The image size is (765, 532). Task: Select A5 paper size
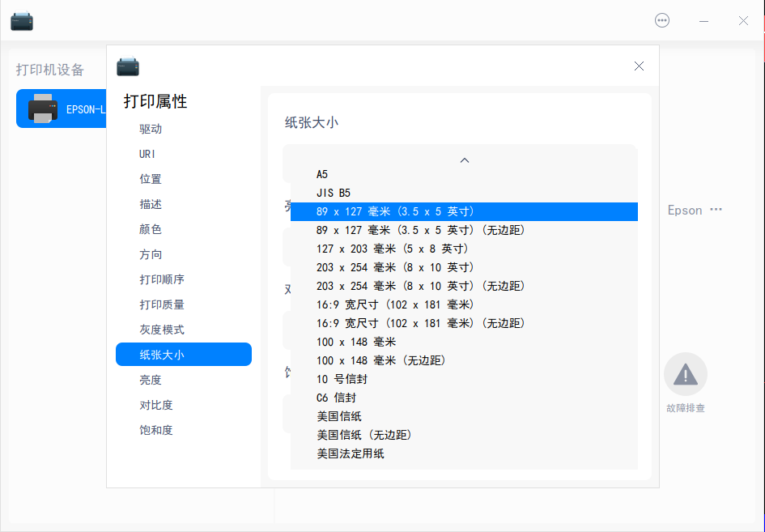[x=321, y=174]
